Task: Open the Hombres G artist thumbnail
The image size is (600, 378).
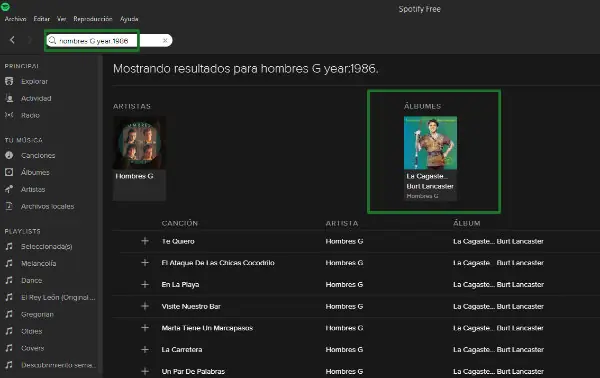Action: pyautogui.click(x=139, y=143)
